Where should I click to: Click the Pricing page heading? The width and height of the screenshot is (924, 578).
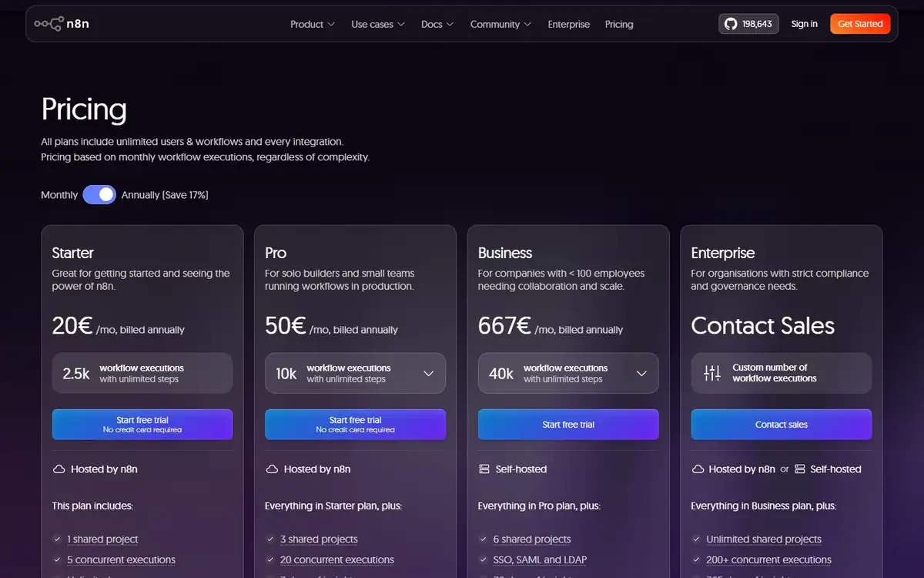point(84,109)
